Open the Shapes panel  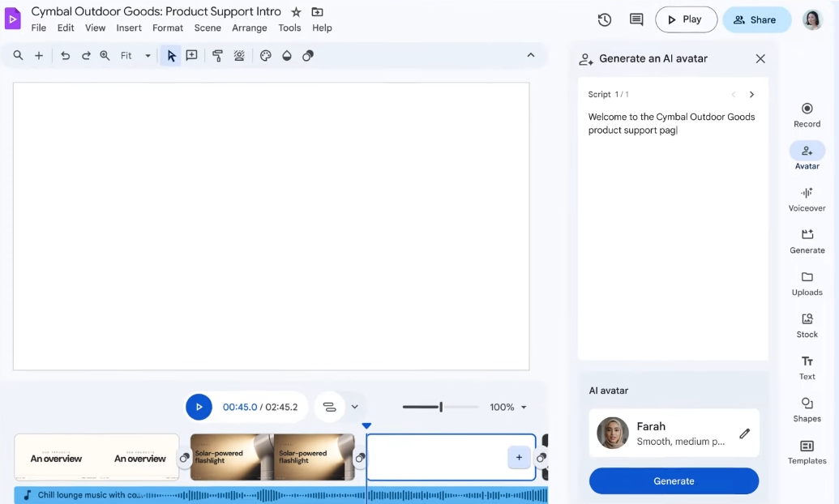pos(807,409)
